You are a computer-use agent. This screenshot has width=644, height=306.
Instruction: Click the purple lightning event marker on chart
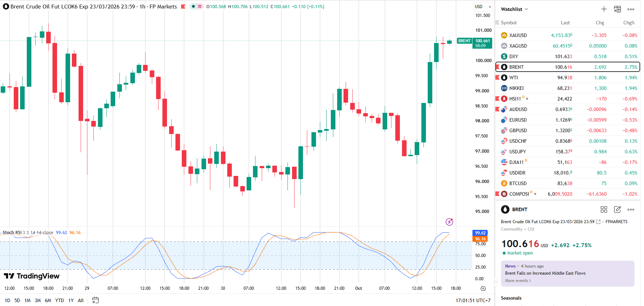tap(449, 222)
